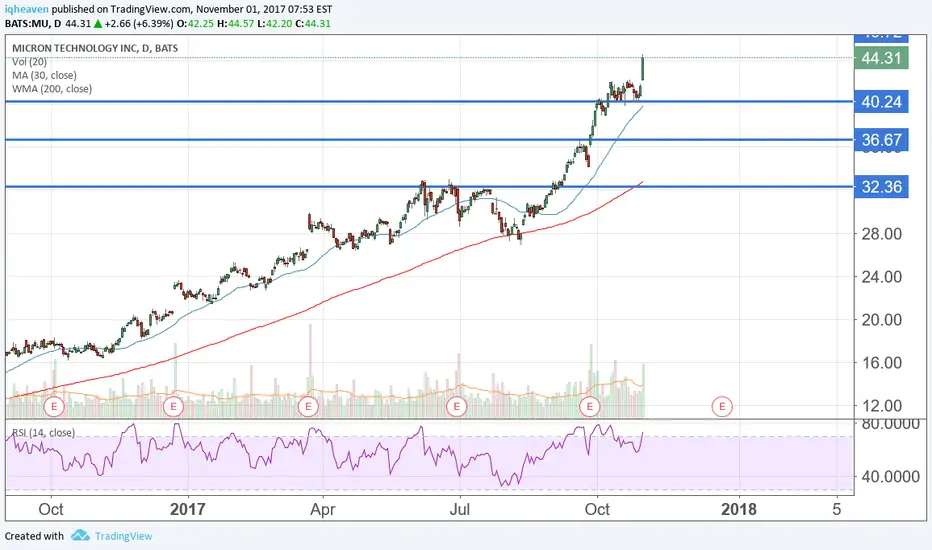Click the H:44.57 high value
The image size is (932, 550).
(x=236, y=24)
